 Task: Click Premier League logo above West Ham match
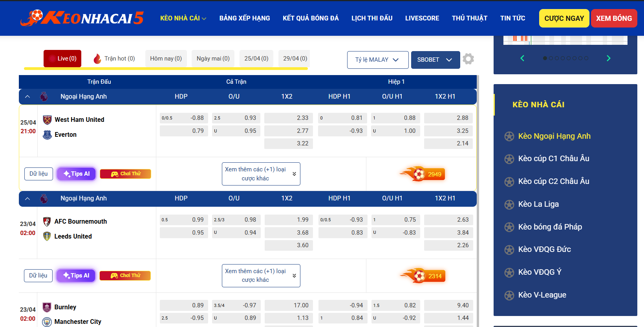tap(44, 97)
